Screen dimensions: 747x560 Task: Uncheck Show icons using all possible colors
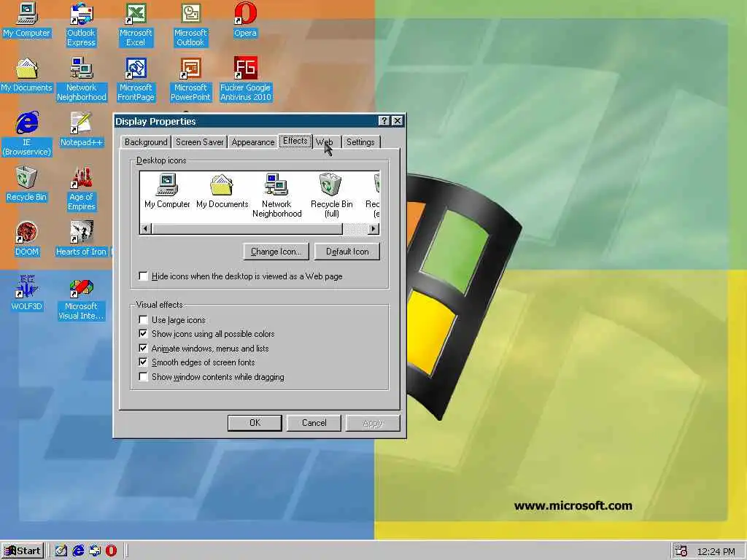coord(143,334)
